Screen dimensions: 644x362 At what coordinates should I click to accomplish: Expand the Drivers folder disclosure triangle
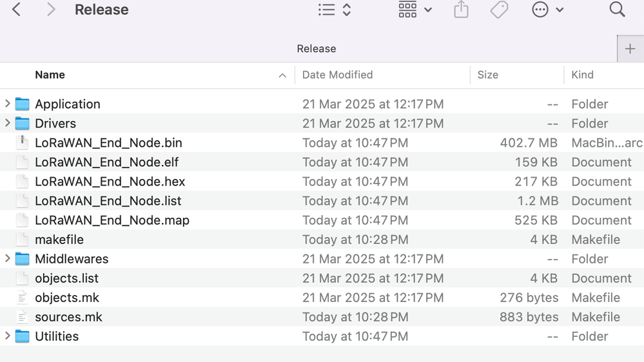tap(8, 123)
